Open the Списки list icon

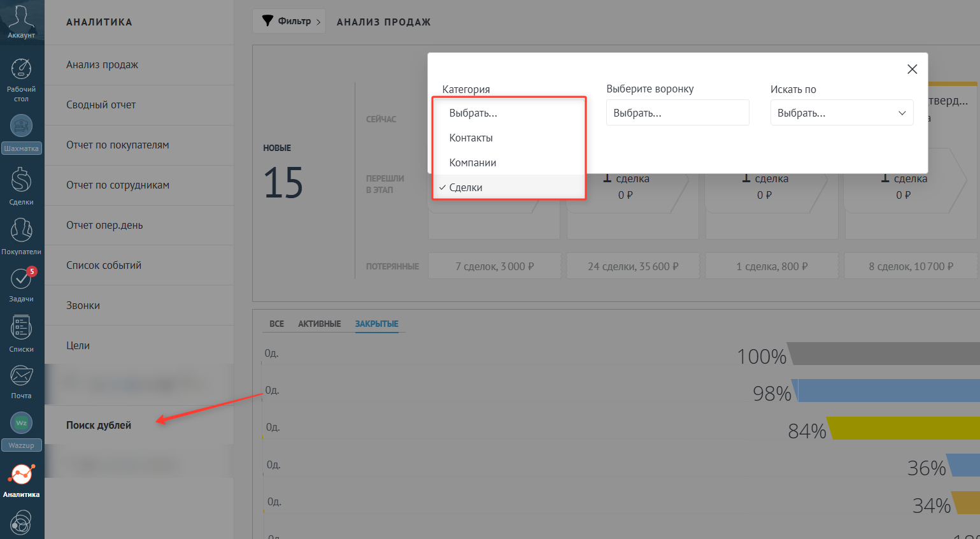coord(22,328)
